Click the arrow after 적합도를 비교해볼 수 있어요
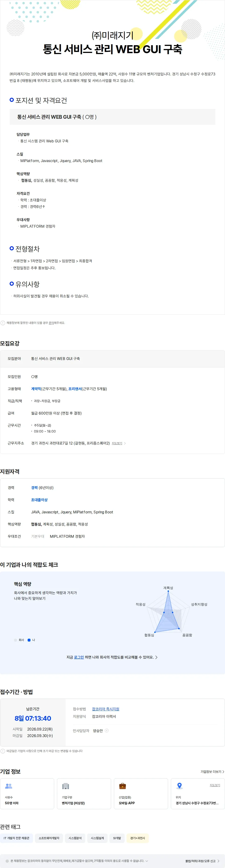 [156, 657]
